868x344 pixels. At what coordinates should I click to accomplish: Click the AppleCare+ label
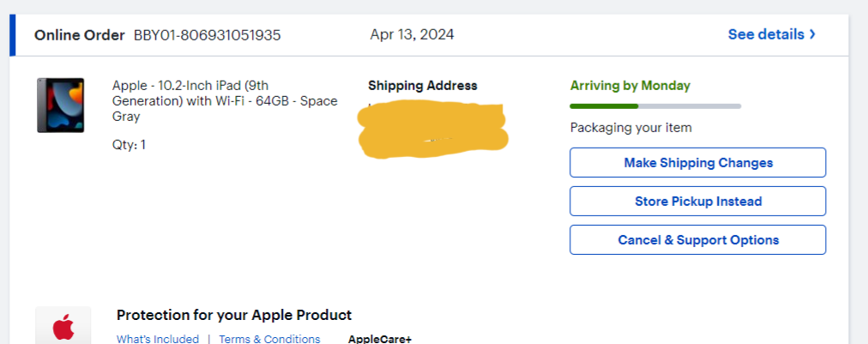(x=379, y=339)
